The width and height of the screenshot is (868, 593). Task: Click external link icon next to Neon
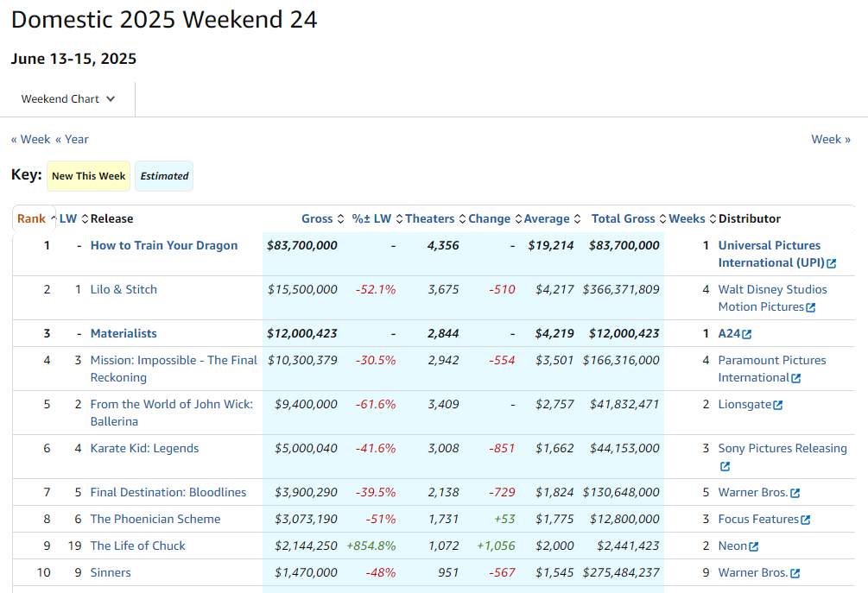click(753, 546)
